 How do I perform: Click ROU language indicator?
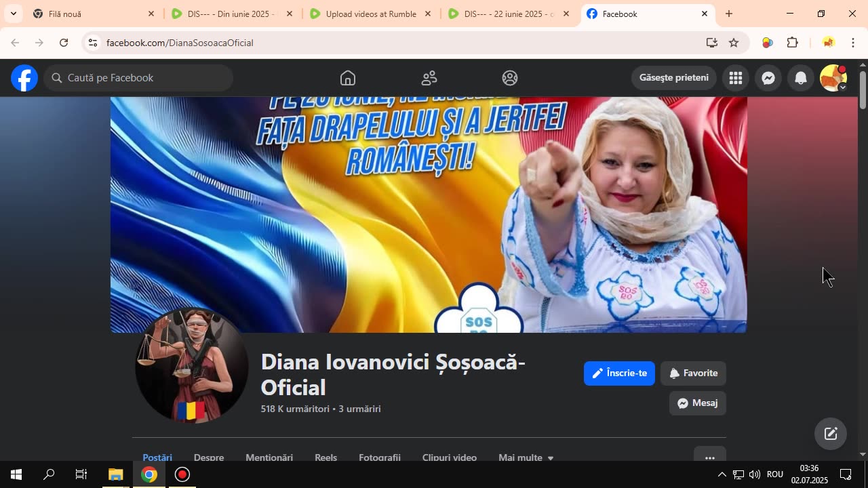click(x=775, y=474)
